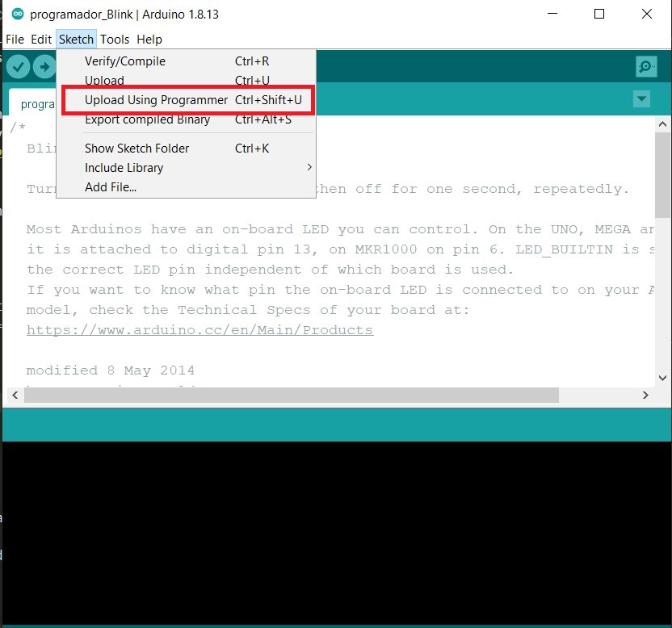The height and width of the screenshot is (628, 672).
Task: Close the Arduino window
Action: click(x=647, y=15)
